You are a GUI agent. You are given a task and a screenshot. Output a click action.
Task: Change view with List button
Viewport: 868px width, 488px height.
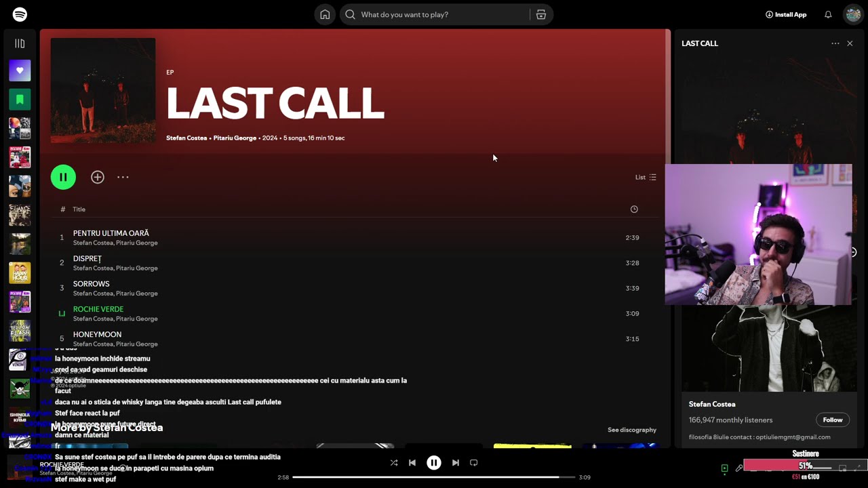[646, 177]
